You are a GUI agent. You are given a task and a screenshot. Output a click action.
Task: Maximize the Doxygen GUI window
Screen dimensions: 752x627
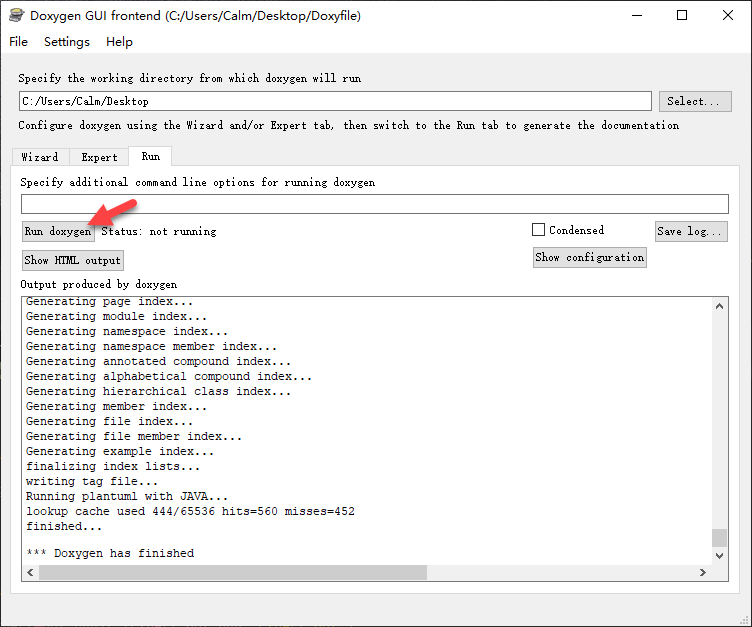coord(682,15)
